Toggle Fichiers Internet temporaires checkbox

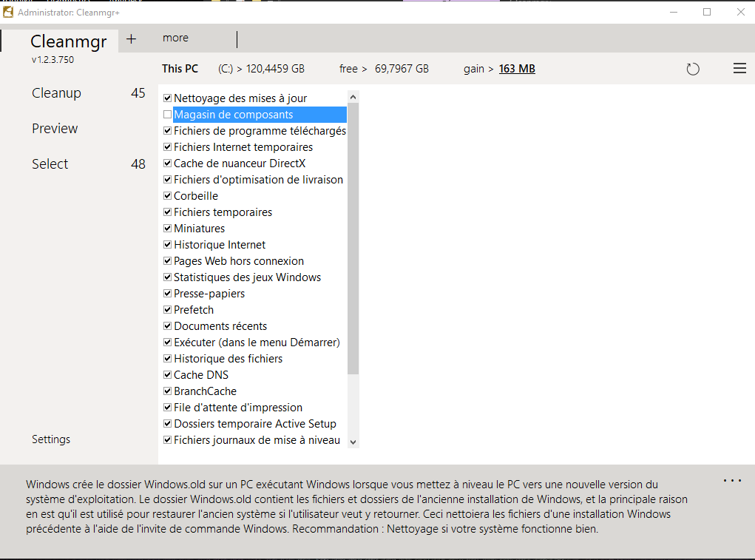[x=168, y=147]
